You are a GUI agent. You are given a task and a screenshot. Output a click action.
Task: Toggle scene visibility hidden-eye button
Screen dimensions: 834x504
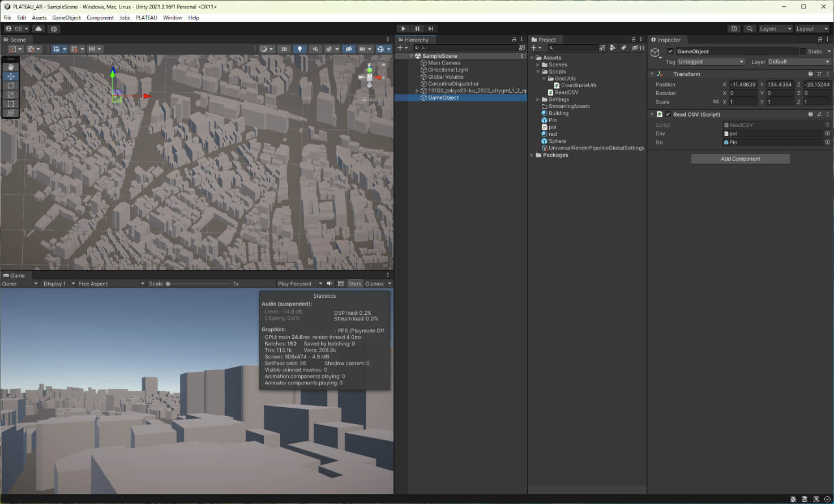click(349, 49)
